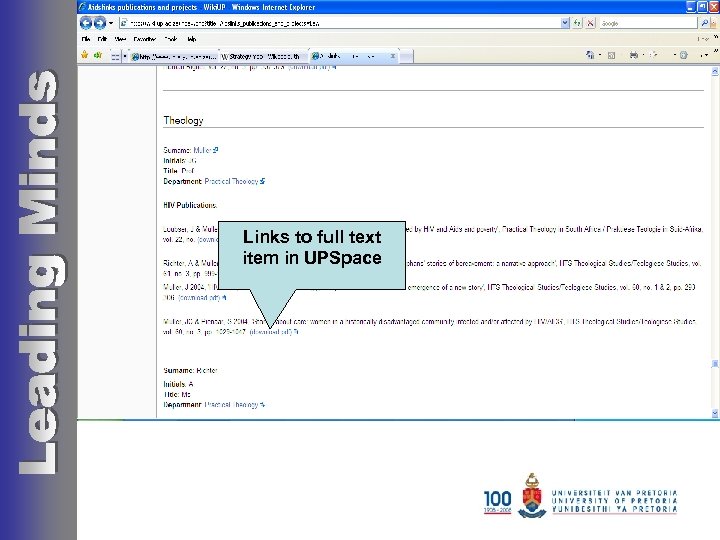The height and width of the screenshot is (540, 720).
Task: Click the page scrollbar down arrow
Action: click(714, 413)
